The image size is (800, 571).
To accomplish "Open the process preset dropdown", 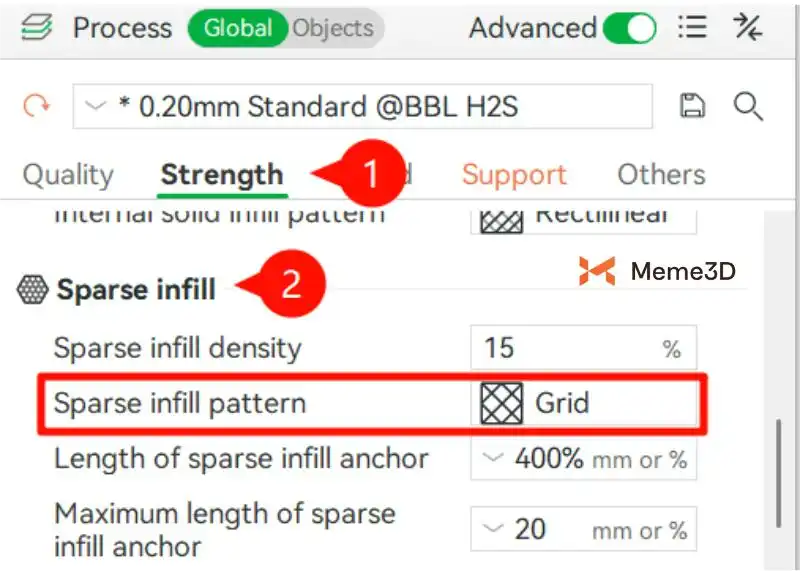I will (x=362, y=106).
